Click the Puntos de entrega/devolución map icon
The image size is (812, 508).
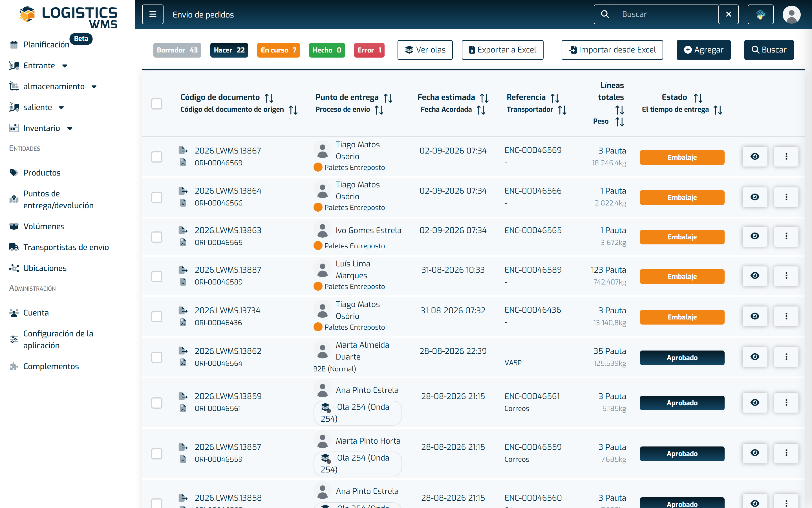click(x=14, y=199)
